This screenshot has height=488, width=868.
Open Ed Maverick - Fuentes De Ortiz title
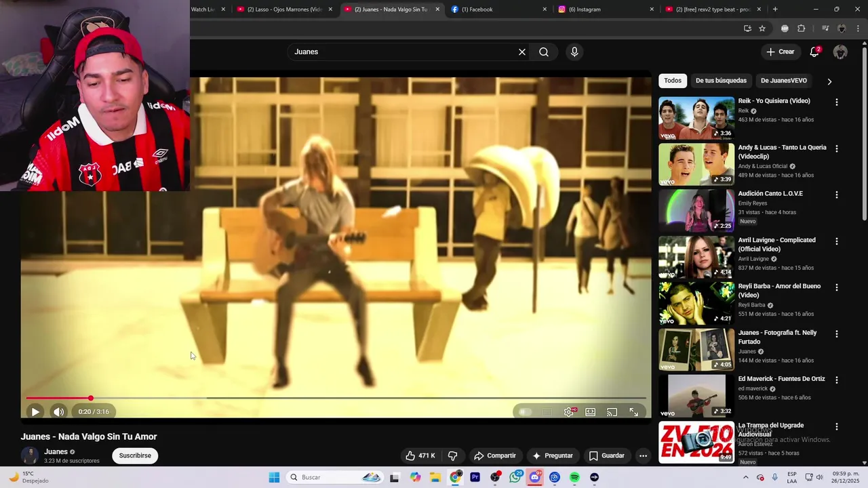(781, 379)
